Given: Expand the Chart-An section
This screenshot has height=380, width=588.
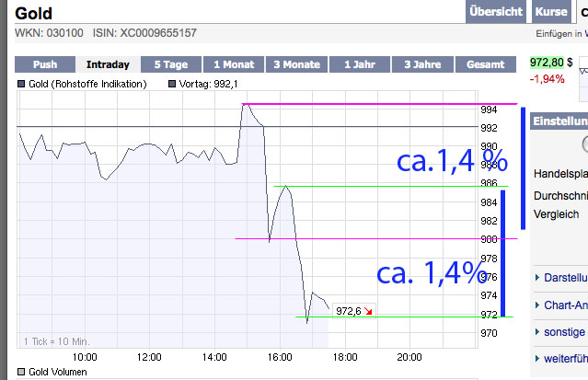Looking at the screenshot, I should (x=537, y=305).
